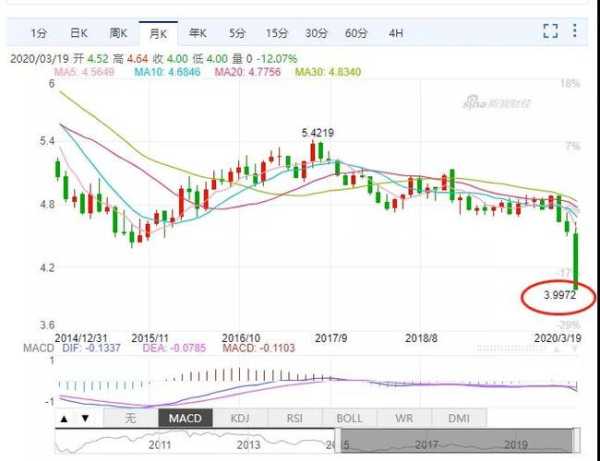Switch to the 1分 timeframe tab

click(39, 33)
